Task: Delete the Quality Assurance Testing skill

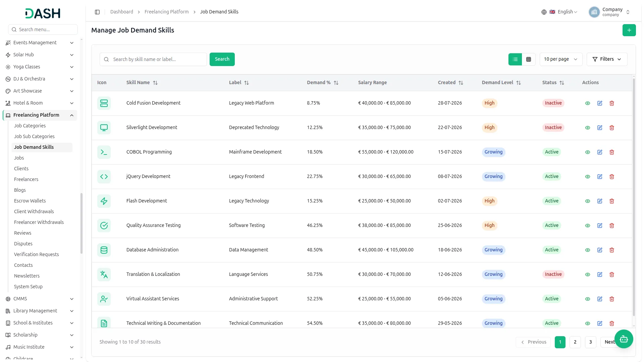Action: 612,226
